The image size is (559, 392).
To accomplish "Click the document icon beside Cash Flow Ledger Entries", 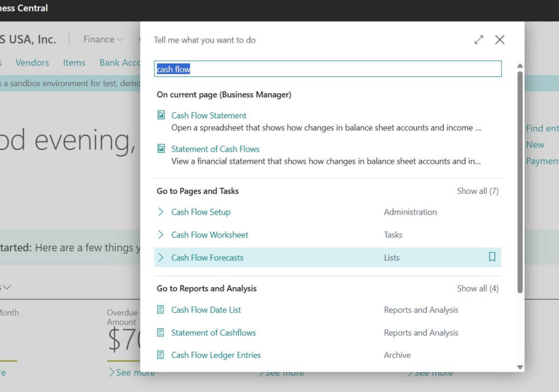I will 161,355.
